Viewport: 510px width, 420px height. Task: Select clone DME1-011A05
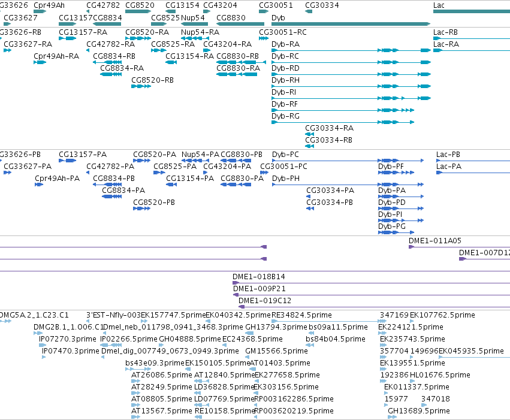coord(435,241)
